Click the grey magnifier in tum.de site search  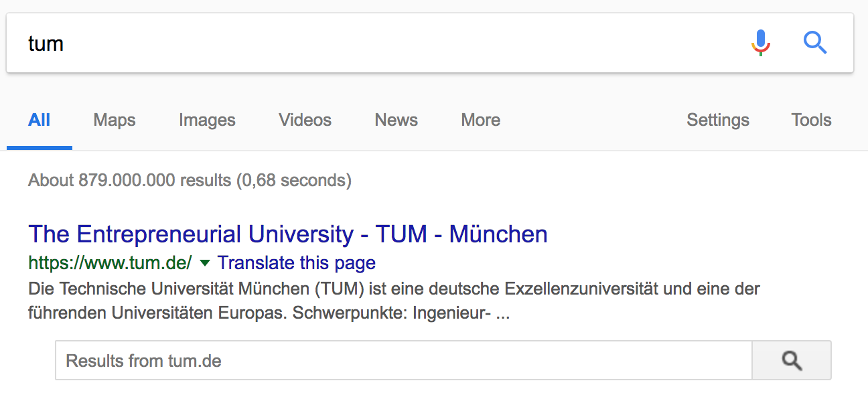tap(792, 361)
